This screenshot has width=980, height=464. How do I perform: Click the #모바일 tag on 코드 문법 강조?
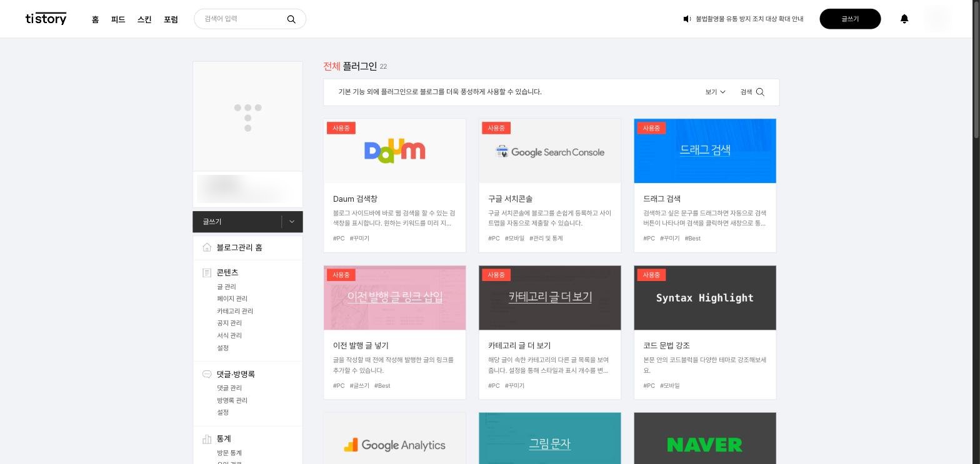[x=669, y=386]
